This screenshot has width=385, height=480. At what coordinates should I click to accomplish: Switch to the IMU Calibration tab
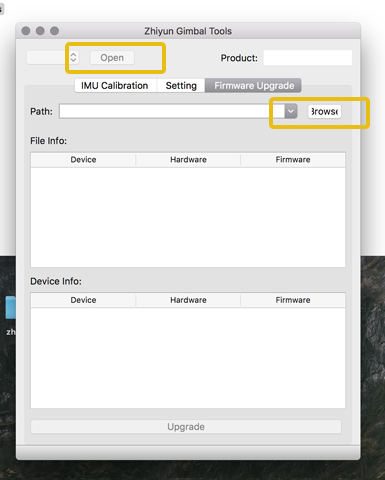coord(115,86)
